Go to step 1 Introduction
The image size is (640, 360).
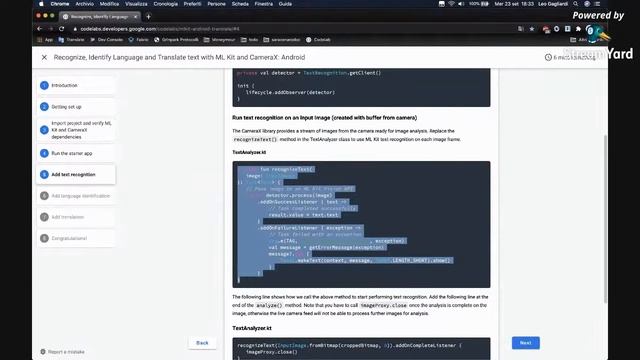[76, 85]
